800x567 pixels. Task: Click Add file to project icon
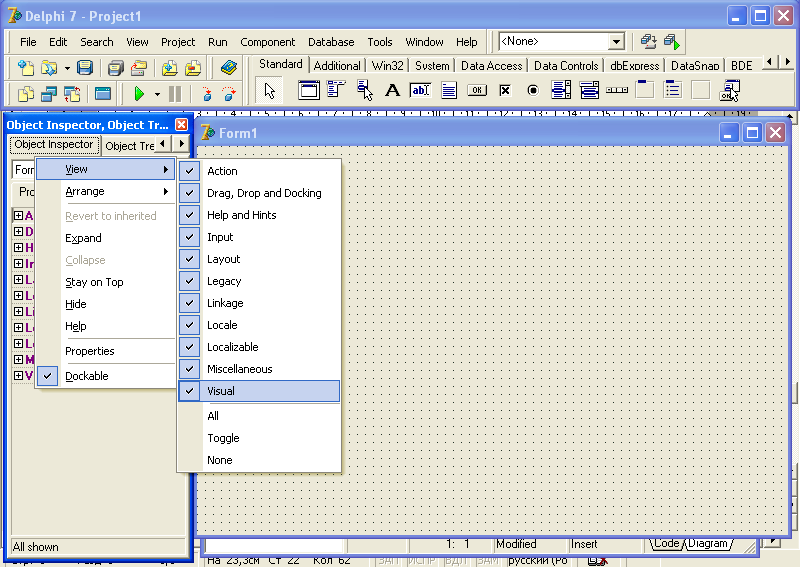click(170, 68)
